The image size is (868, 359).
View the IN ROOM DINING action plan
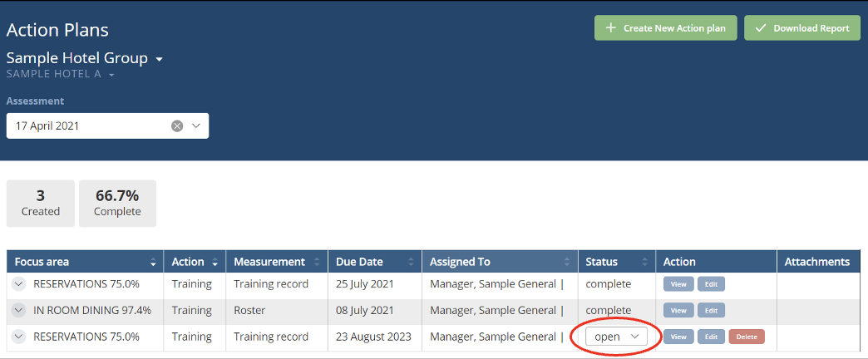click(678, 311)
